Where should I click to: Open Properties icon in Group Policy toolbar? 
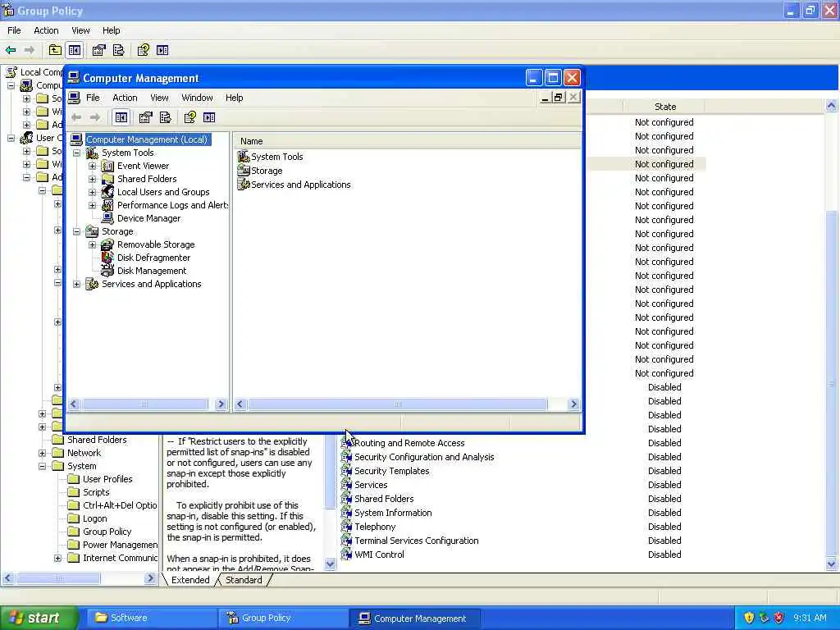tap(98, 50)
